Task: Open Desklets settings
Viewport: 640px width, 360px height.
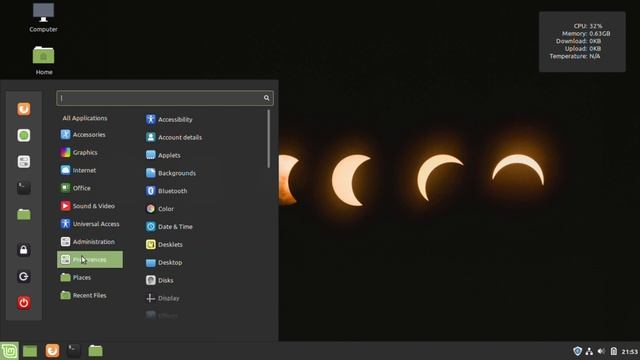Action: coord(164,244)
